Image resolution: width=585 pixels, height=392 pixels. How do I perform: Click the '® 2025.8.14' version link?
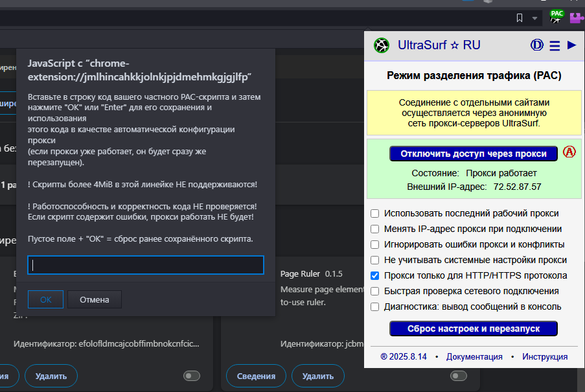404,357
